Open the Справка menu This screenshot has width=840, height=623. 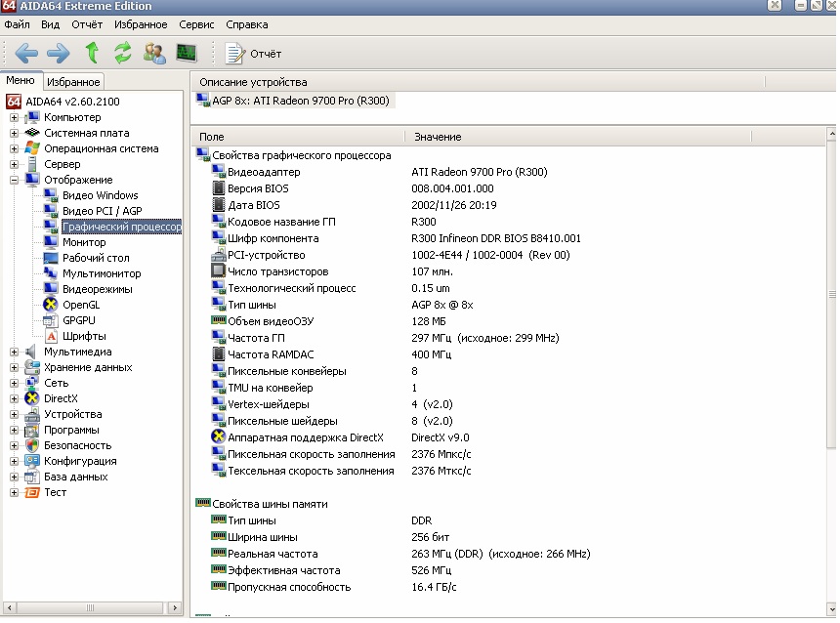pyautogui.click(x=246, y=24)
